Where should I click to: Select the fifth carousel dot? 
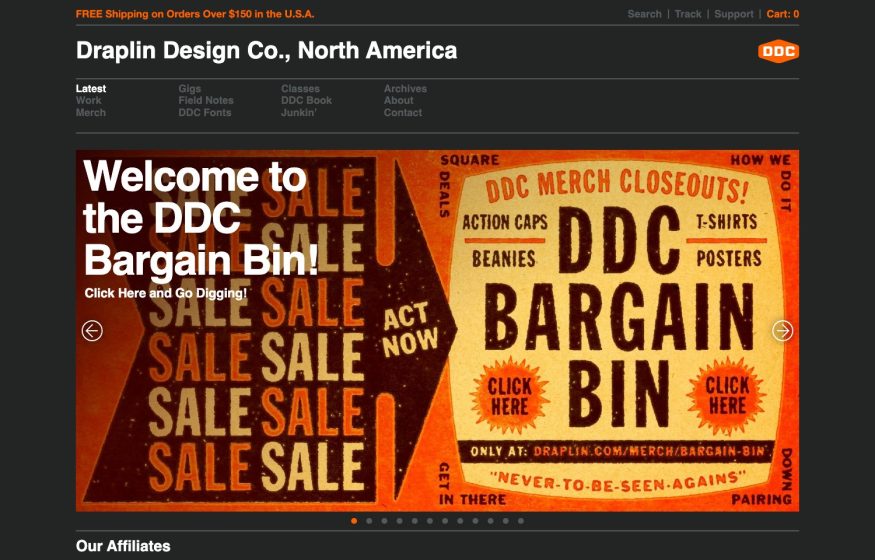click(415, 521)
